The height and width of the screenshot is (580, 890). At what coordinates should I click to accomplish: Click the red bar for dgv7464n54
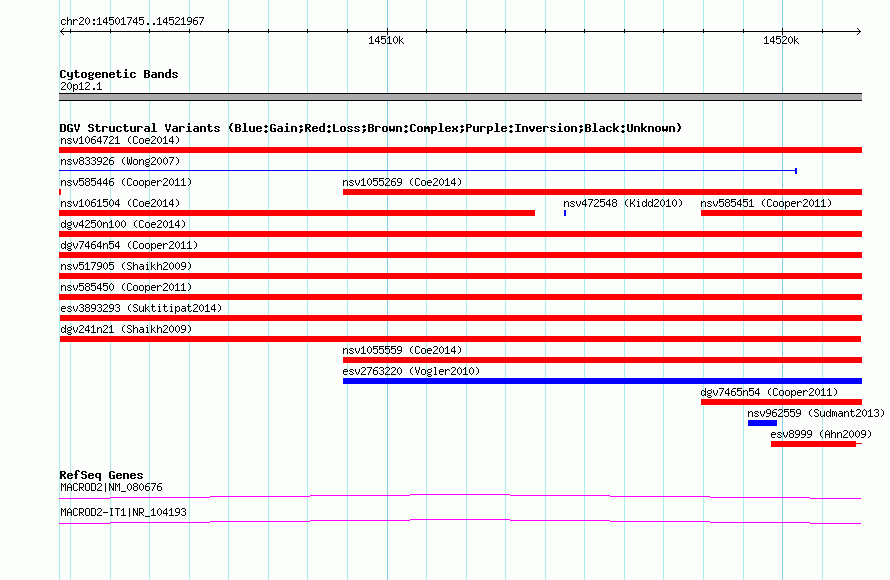point(460,255)
